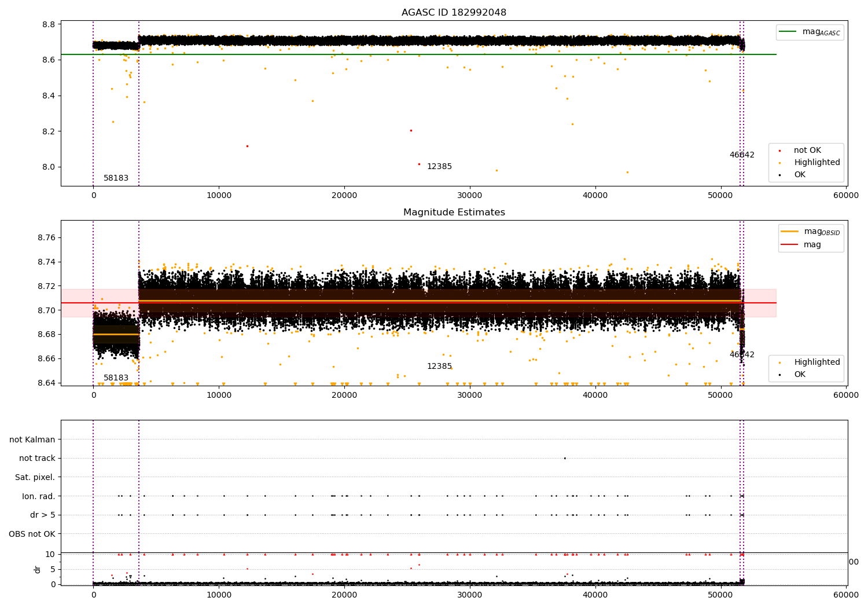The height and width of the screenshot is (608, 868).
Task: Select 'OK' legend entry in top plot
Action: (x=799, y=175)
